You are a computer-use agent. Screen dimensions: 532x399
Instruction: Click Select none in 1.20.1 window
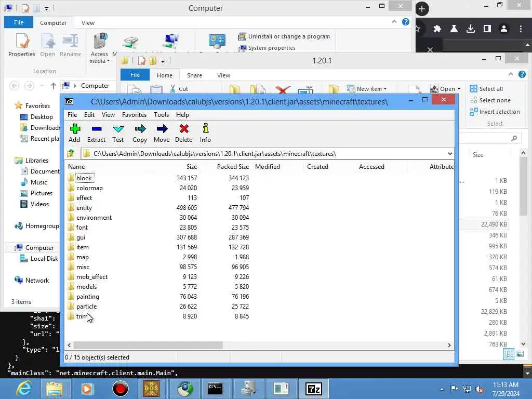(x=490, y=100)
